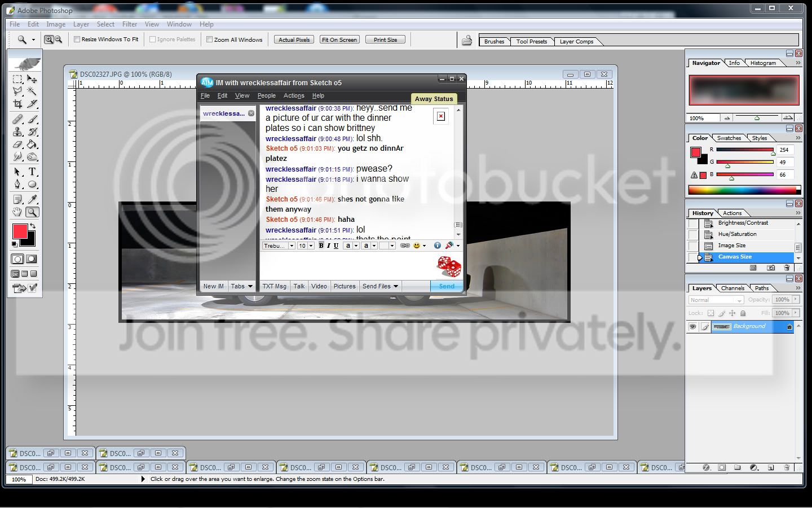Set history brush source for Image Size

[x=692, y=246]
